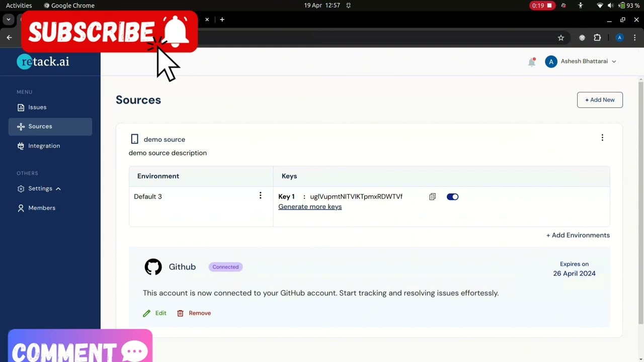The width and height of the screenshot is (644, 362).
Task: Open accessibility menu icon
Action: (581, 6)
